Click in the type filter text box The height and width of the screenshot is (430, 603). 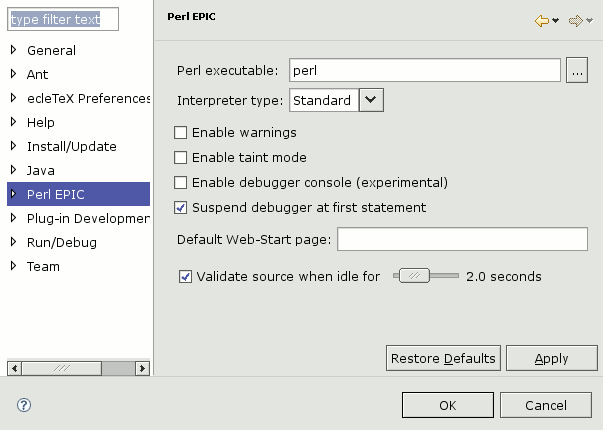[x=63, y=19]
